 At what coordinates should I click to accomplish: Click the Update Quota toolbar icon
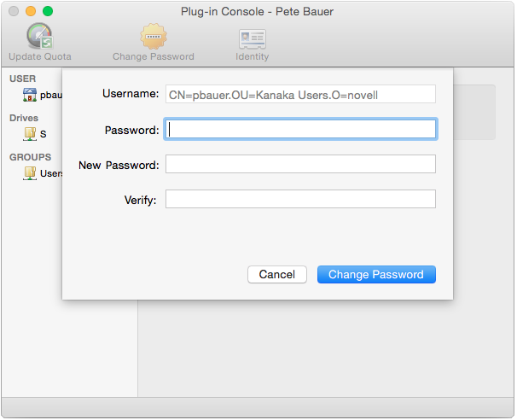[x=39, y=38]
